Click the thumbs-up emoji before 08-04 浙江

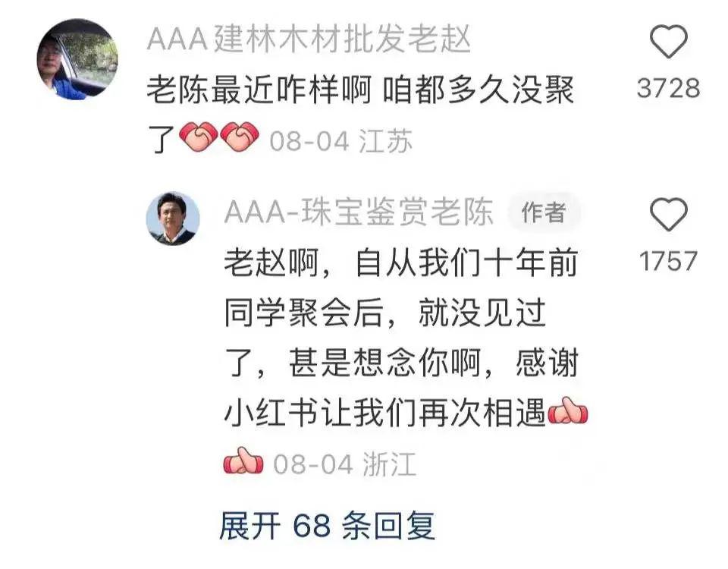[243, 461]
